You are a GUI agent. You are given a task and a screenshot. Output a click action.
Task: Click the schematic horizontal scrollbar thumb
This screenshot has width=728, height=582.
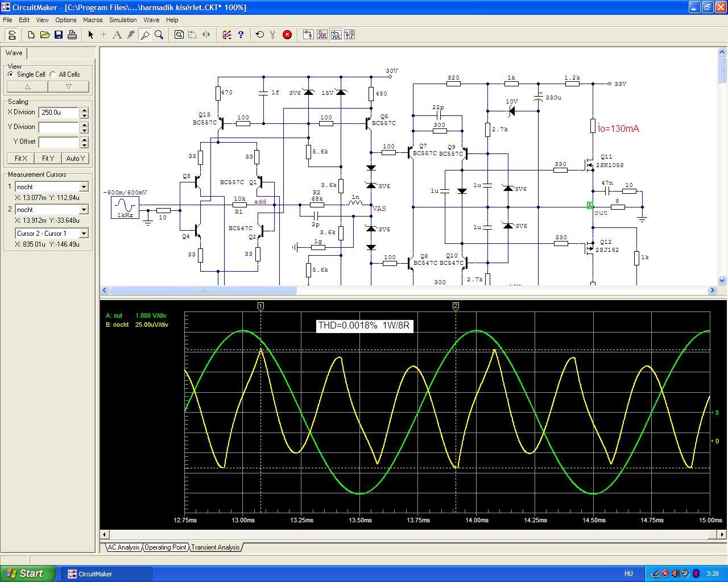tap(202, 290)
